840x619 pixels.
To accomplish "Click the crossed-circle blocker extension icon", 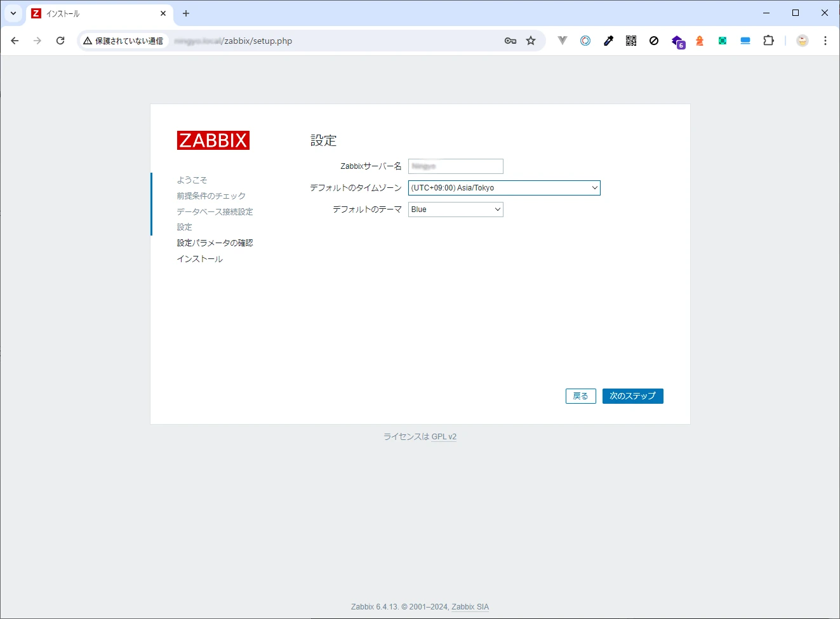I will click(654, 41).
